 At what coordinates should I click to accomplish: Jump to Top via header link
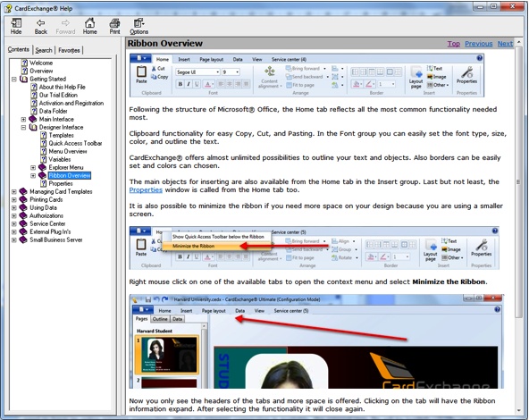[x=453, y=44]
